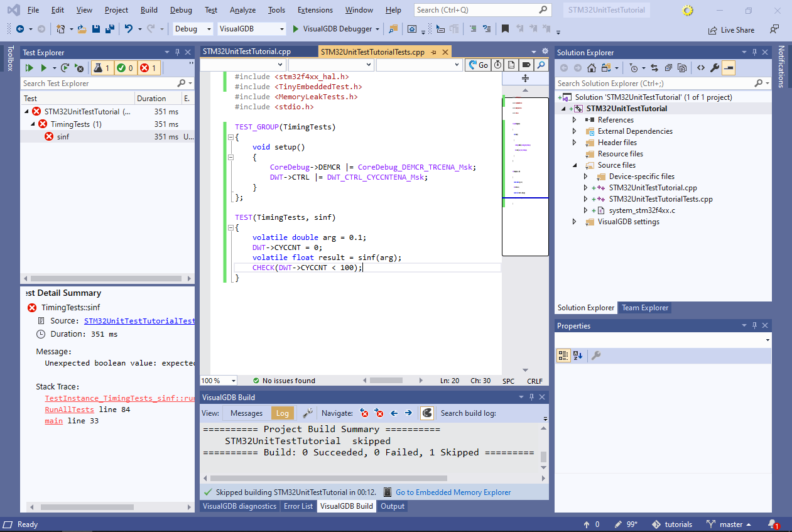This screenshot has height=532, width=792.
Task: Select Categorized view in Properties
Action: click(563, 356)
